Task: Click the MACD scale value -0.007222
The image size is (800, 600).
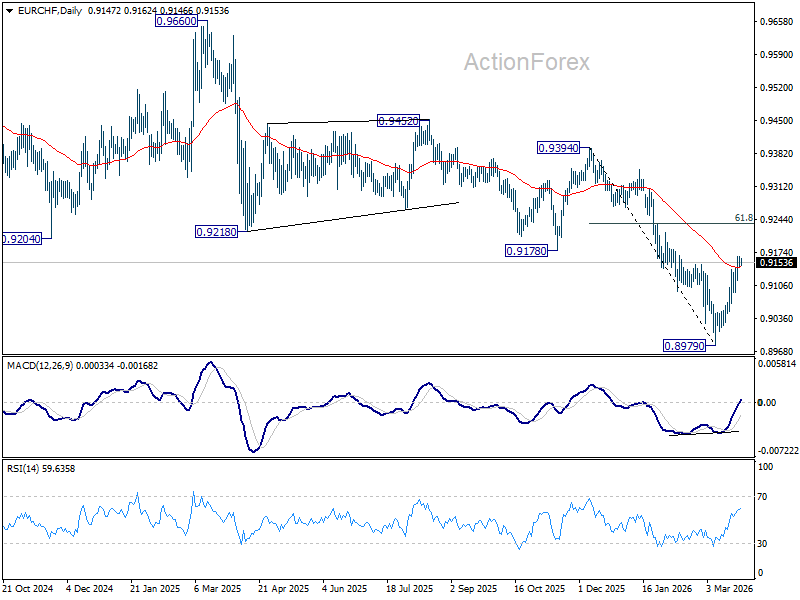Action: click(x=778, y=451)
